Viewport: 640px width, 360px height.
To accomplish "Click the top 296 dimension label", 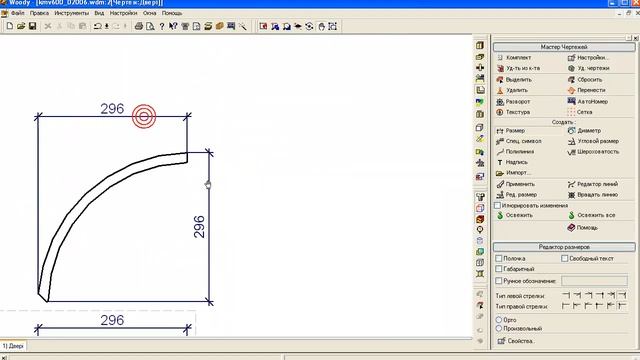I will [112, 109].
